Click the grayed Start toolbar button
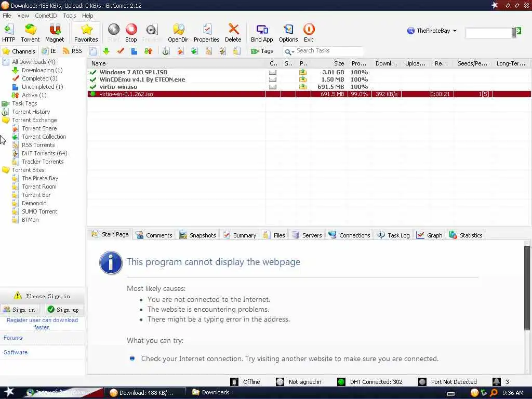The width and height of the screenshot is (532, 399). click(x=114, y=33)
